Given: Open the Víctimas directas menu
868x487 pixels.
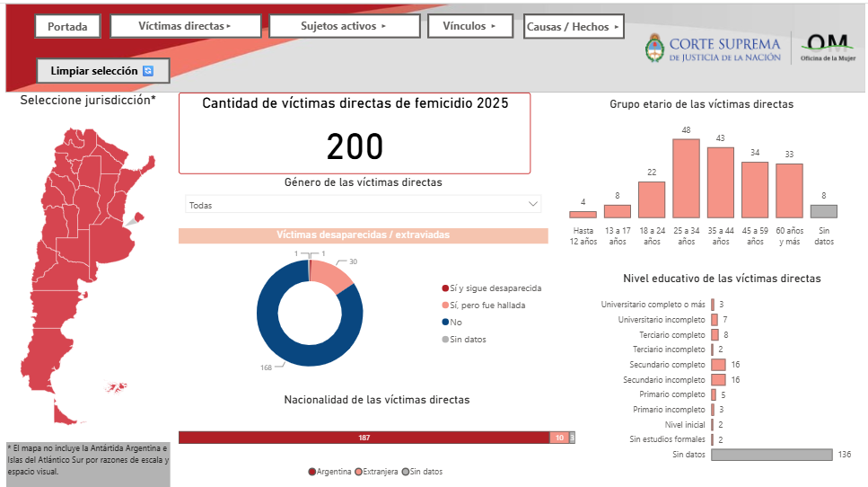Looking at the screenshot, I should 186,26.
